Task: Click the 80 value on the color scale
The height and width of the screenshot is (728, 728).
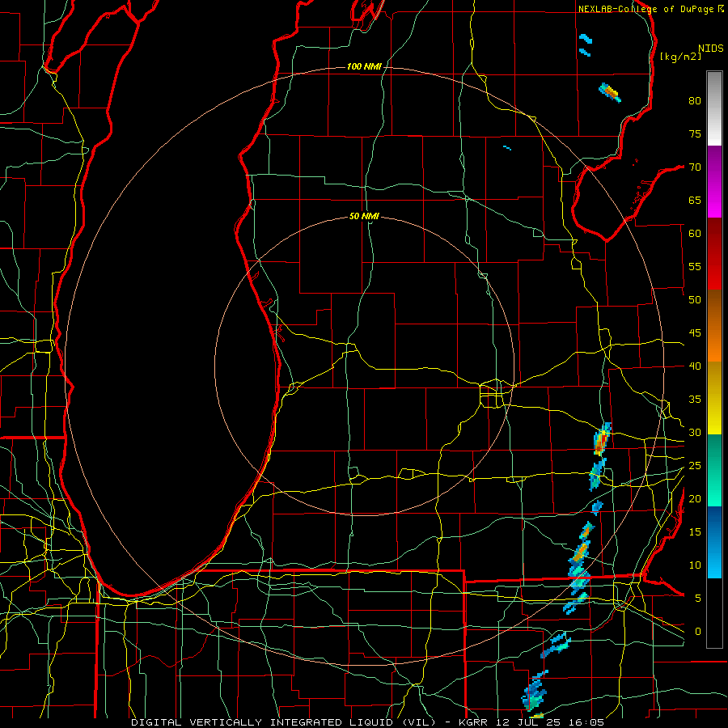Action: (695, 101)
